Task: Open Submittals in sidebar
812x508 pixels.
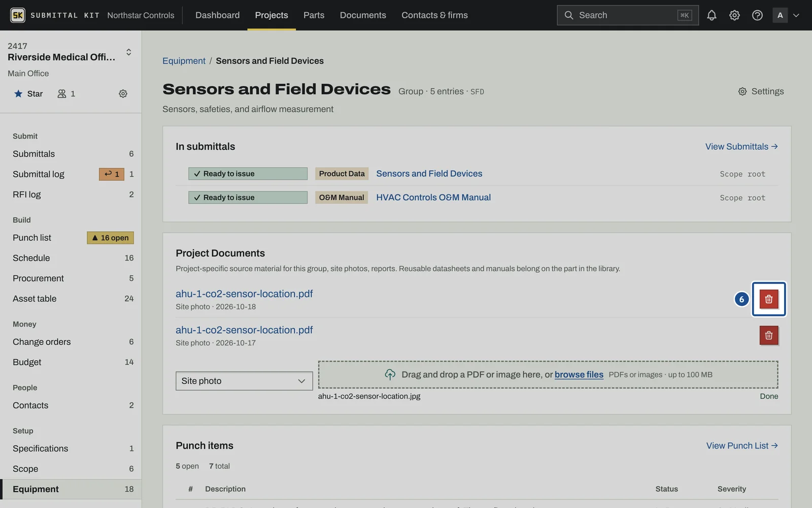Action: pos(71,154)
